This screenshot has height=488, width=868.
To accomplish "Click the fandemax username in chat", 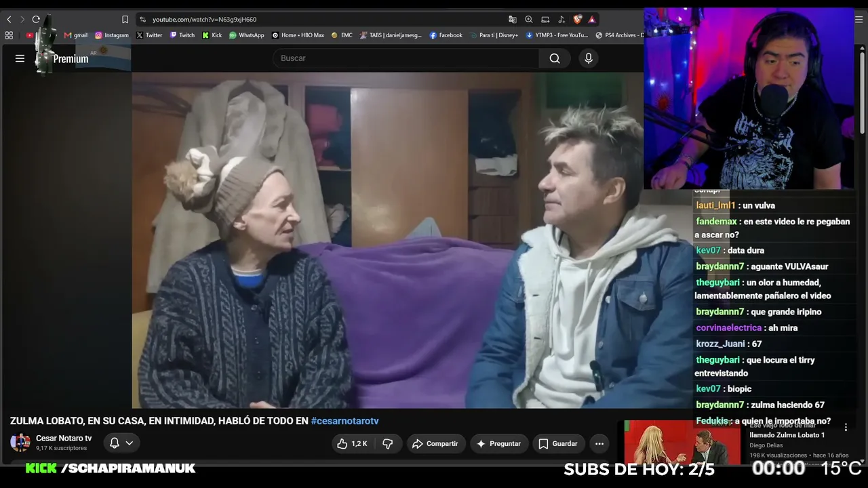I will click(716, 222).
